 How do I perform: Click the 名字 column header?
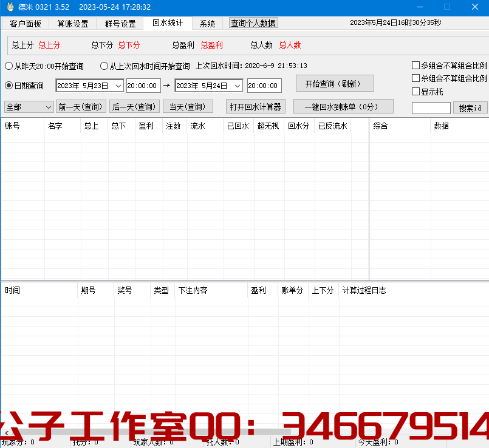pos(63,126)
